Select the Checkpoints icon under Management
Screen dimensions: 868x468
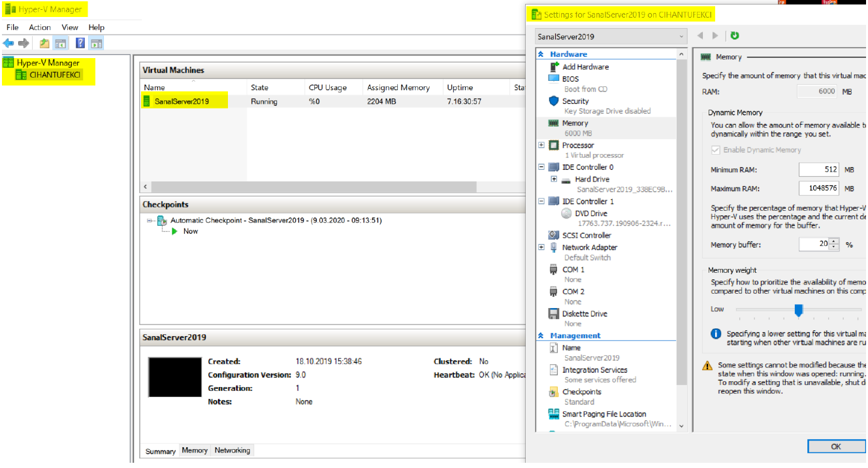coord(553,392)
